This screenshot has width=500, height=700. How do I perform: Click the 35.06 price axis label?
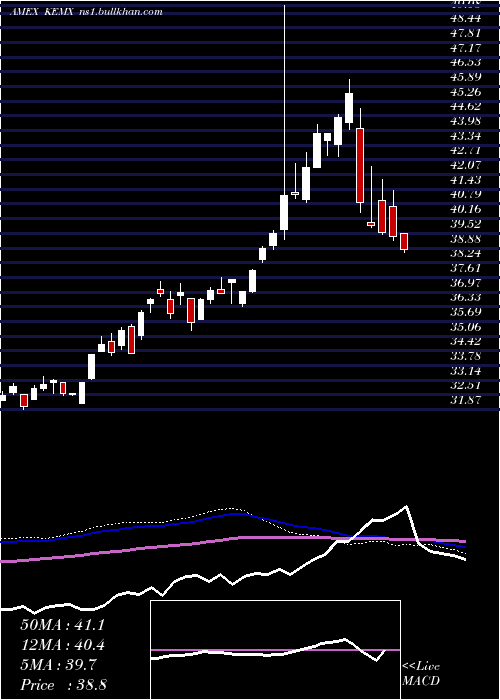tap(466, 327)
